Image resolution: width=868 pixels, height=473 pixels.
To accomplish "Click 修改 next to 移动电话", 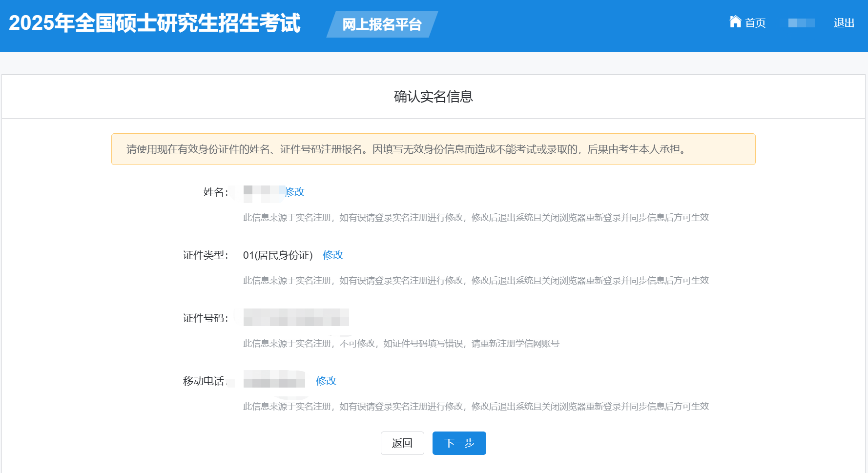I will pos(327,381).
